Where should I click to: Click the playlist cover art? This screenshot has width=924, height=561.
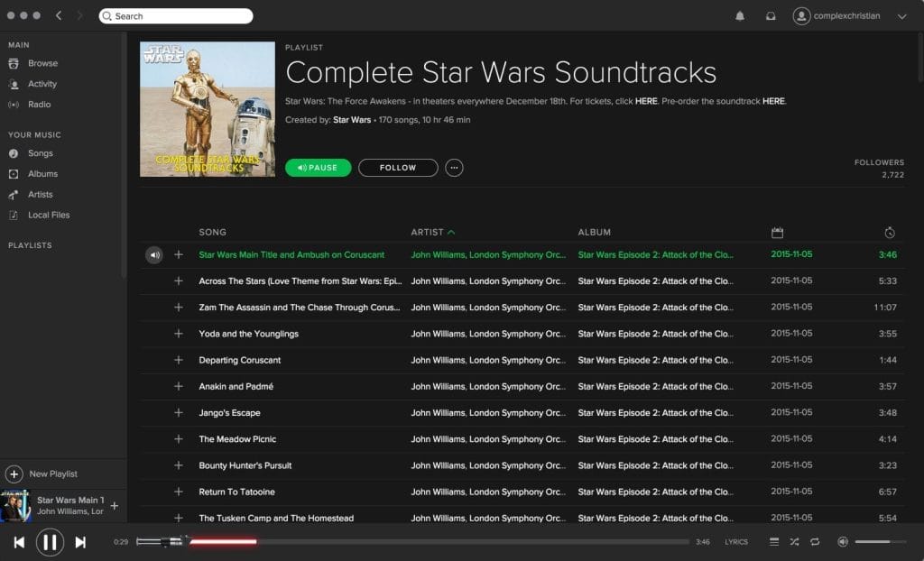[x=208, y=109]
